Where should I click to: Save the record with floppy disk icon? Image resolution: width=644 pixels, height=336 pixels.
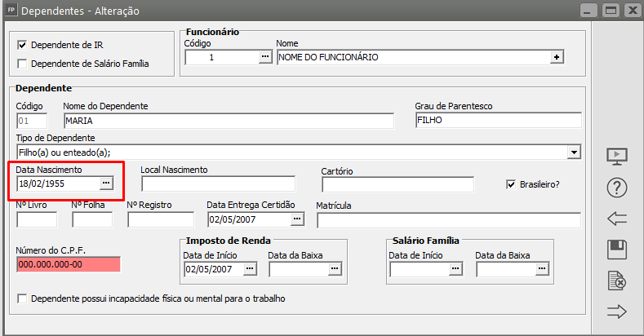617,250
